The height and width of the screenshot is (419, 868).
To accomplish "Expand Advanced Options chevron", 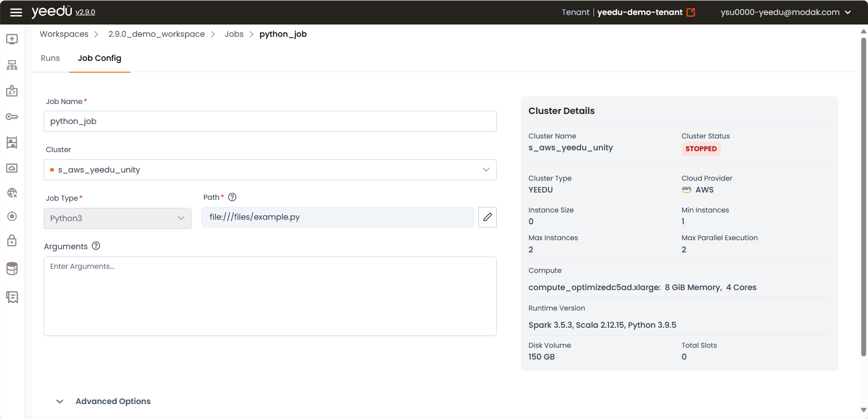I will (60, 401).
